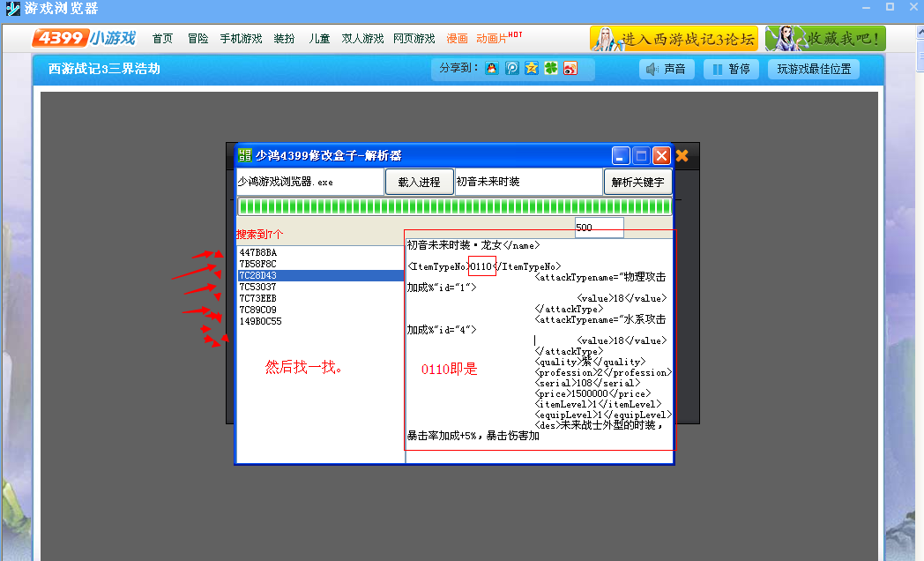Screen dimensions: 924x561
Task: Click the keyword field 初音未来时装
Action: tap(529, 182)
